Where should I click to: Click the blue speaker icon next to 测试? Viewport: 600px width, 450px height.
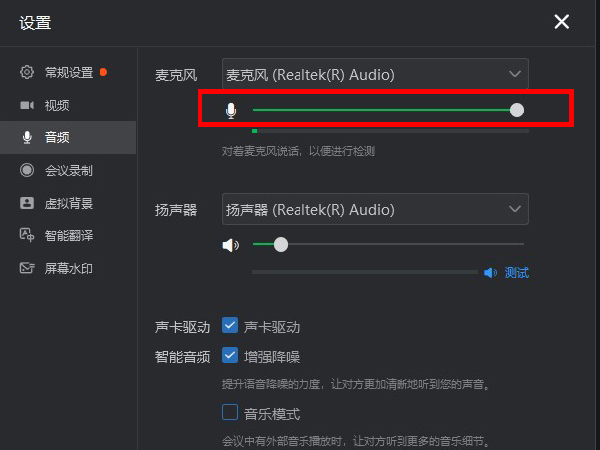490,273
